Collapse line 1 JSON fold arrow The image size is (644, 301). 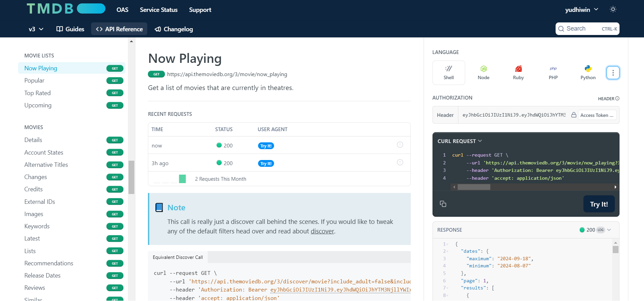(x=448, y=244)
